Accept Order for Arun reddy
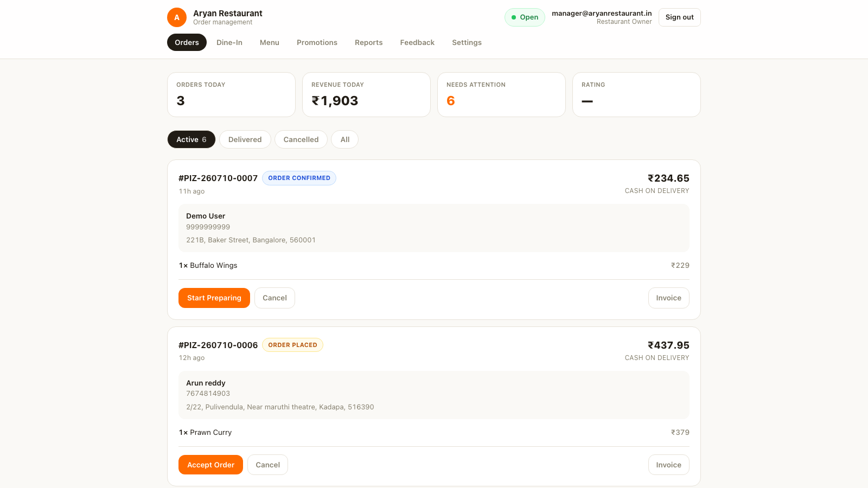Screen dimensions: 868x488 [210, 465]
